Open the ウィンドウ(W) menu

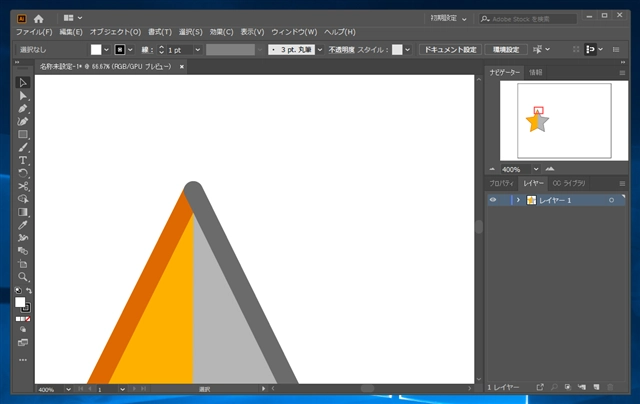294,32
